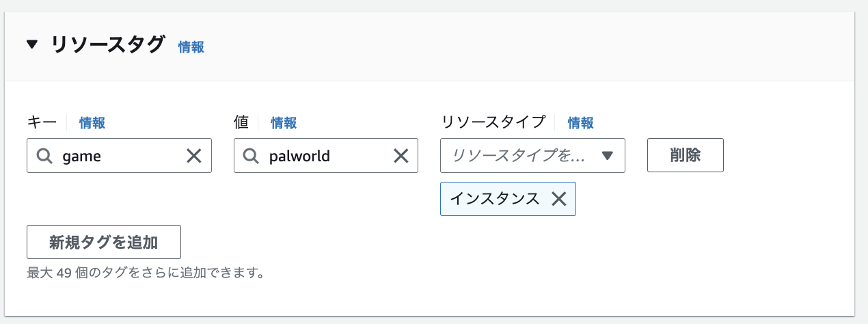The width and height of the screenshot is (868, 324).
Task: Open 情報 link next to キー label
Action: 92,122
